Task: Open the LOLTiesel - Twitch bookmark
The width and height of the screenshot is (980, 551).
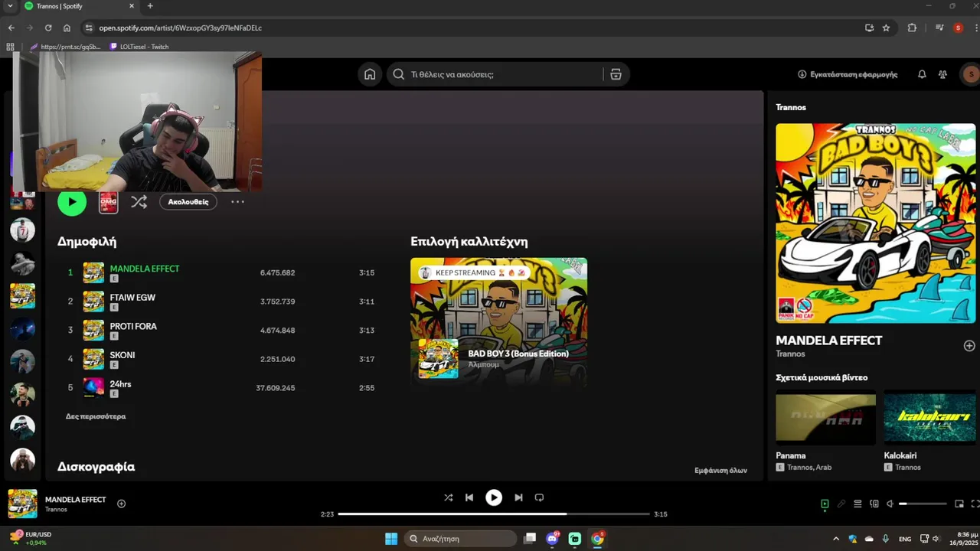Action: (139, 47)
